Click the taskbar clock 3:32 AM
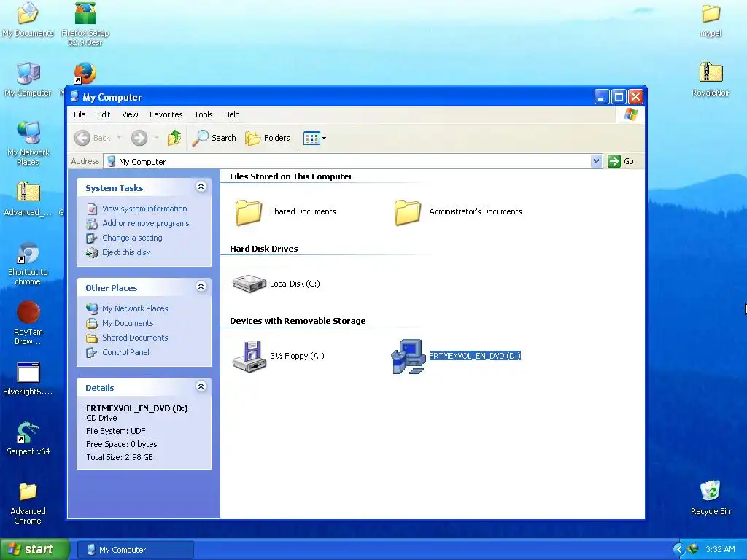Screen dimensions: 747x560 click(x=720, y=549)
